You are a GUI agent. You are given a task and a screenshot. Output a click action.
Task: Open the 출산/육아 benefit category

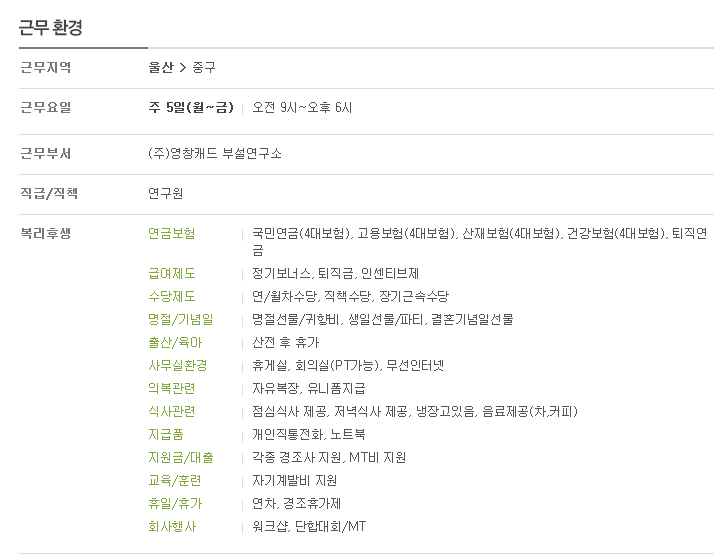coord(176,342)
